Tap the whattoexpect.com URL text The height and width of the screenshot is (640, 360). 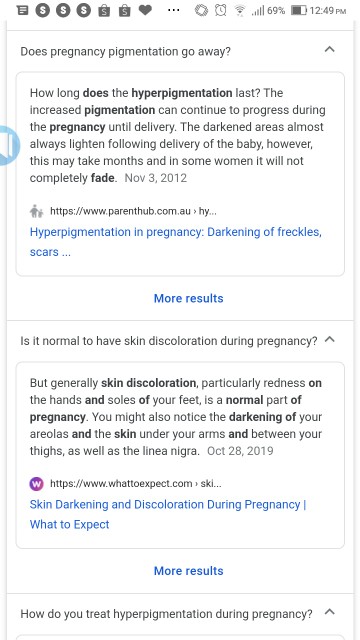(x=136, y=484)
